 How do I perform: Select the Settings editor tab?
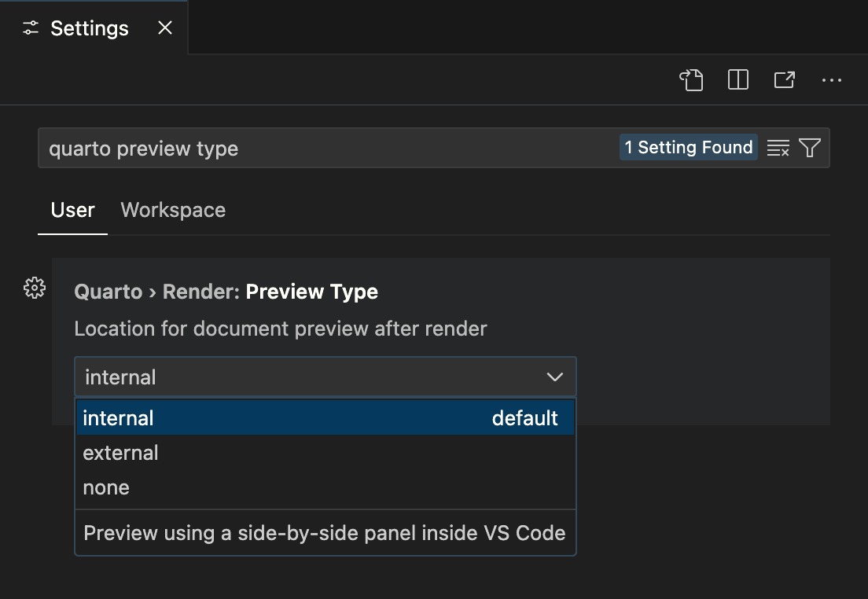(x=89, y=28)
